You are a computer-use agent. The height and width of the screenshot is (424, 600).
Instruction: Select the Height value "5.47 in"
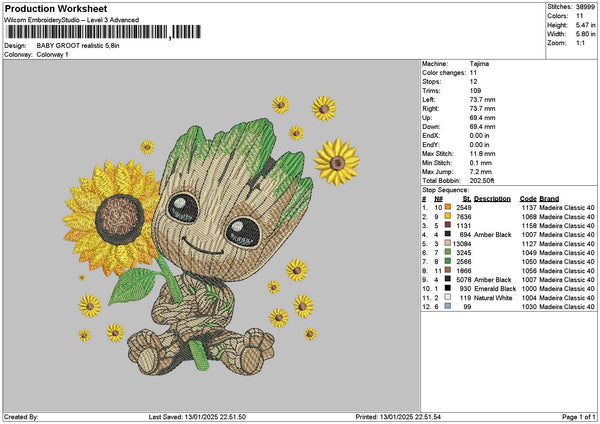(585, 25)
